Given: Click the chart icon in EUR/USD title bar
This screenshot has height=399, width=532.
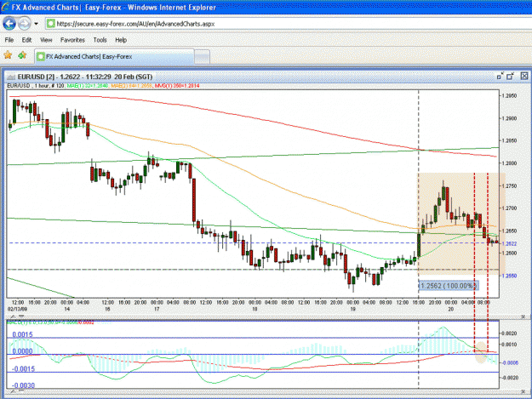Looking at the screenshot, I should pos(11,77).
